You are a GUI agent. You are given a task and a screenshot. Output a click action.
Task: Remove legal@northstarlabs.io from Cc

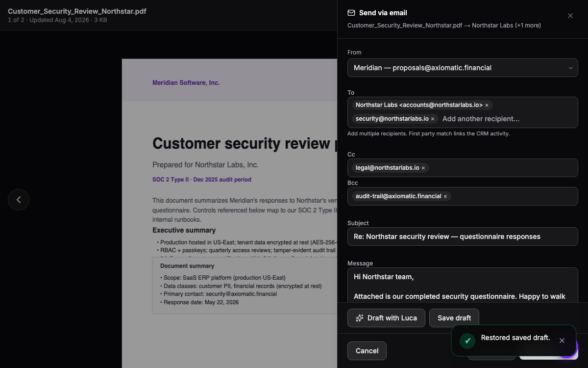(423, 168)
